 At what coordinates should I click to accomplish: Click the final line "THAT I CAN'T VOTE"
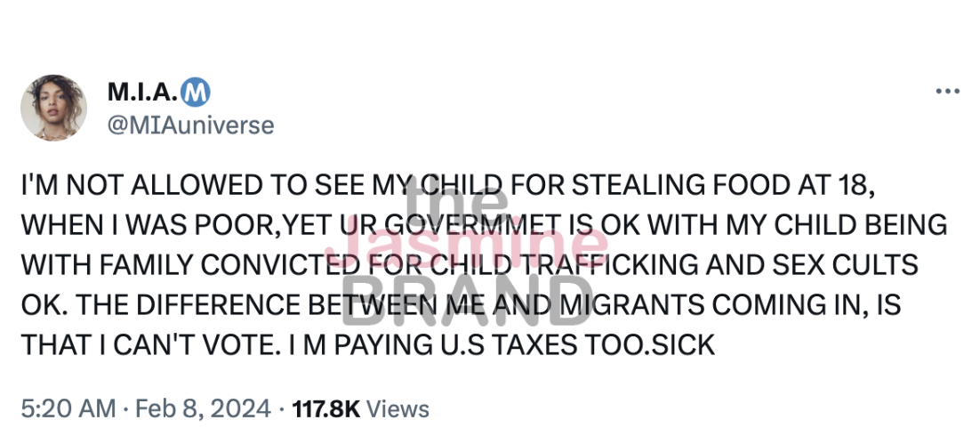click(x=368, y=345)
